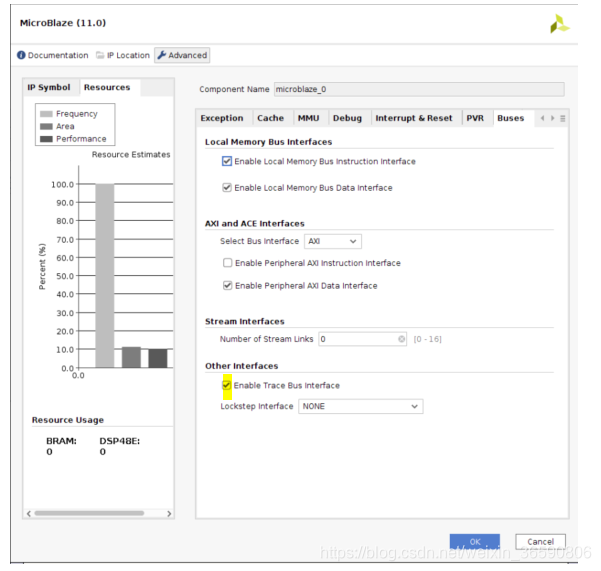Toggle Enable Local Memory Bus Data Interface
The height and width of the screenshot is (571, 601).
pyautogui.click(x=227, y=188)
